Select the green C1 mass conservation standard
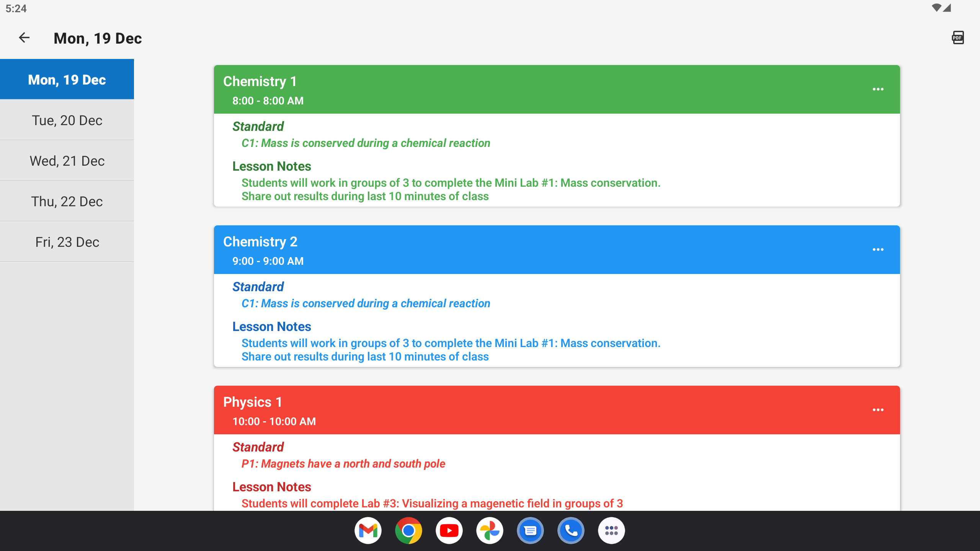Viewport: 980px width, 551px height. [x=366, y=143]
